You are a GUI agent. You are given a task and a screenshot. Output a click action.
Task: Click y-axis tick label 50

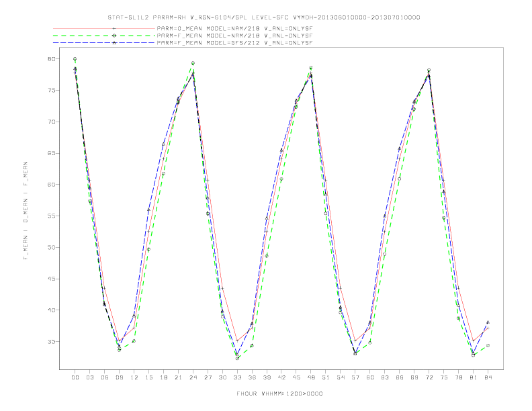pos(51,247)
